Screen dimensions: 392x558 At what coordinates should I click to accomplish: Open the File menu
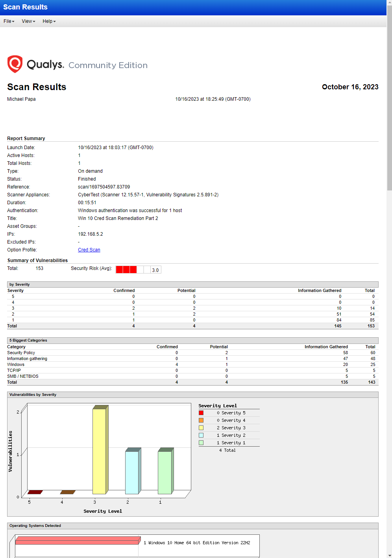tap(7, 21)
